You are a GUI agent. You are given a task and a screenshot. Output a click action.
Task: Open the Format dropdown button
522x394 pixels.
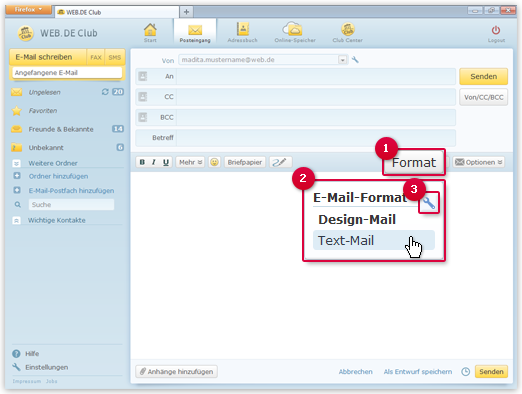[x=414, y=162]
